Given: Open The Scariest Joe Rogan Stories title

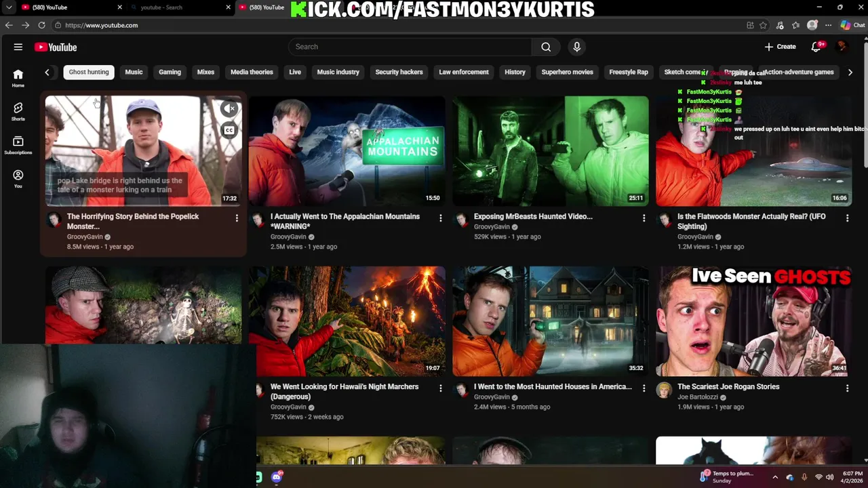Looking at the screenshot, I should click(728, 386).
